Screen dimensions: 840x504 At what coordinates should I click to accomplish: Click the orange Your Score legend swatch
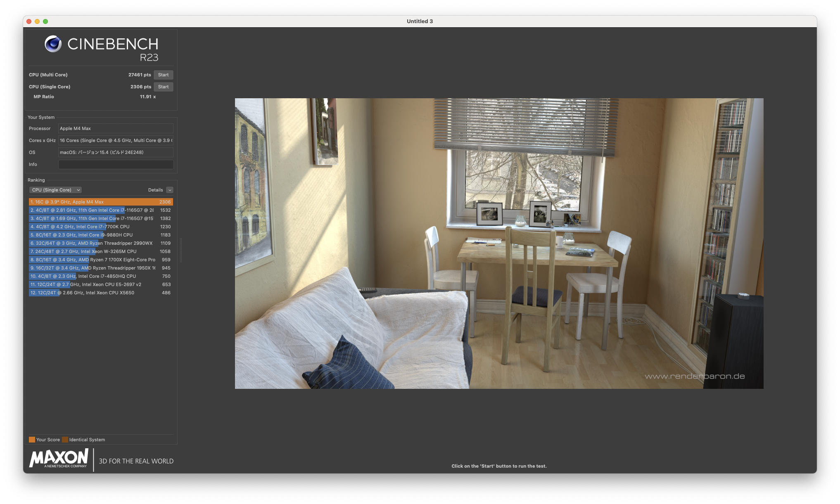point(32,440)
